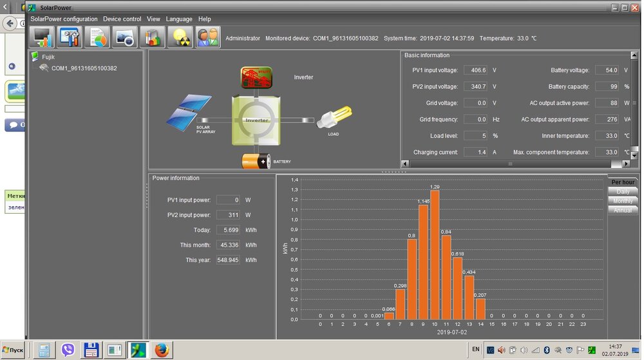The width and height of the screenshot is (644, 360).
Task: Switch chart to Monthly view
Action: (x=623, y=201)
